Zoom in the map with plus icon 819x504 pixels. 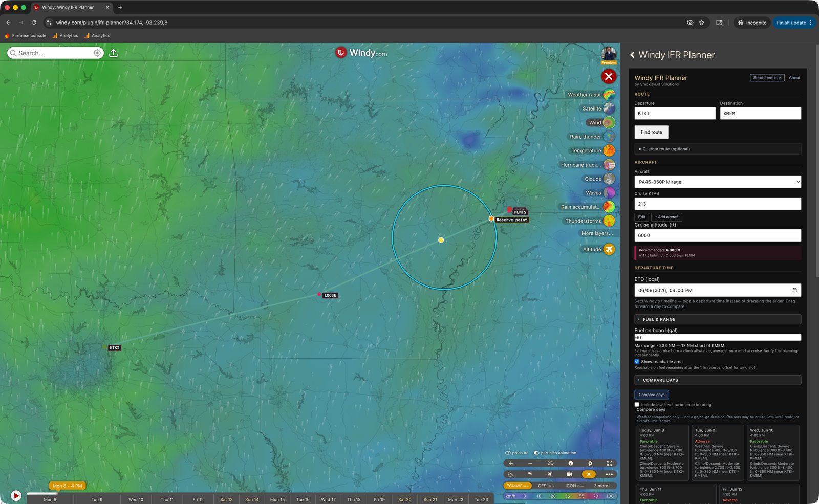click(511, 463)
